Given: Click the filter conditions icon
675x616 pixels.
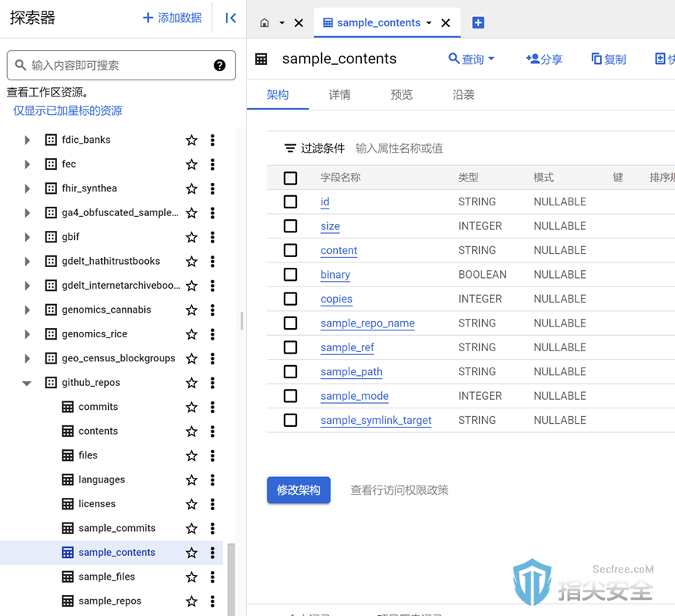Looking at the screenshot, I should point(290,148).
